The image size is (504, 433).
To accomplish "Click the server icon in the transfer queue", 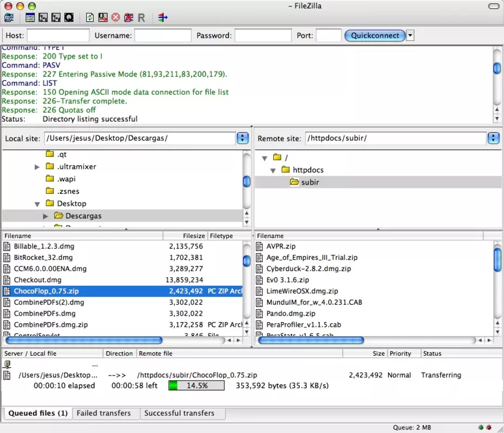I will coord(7,364).
